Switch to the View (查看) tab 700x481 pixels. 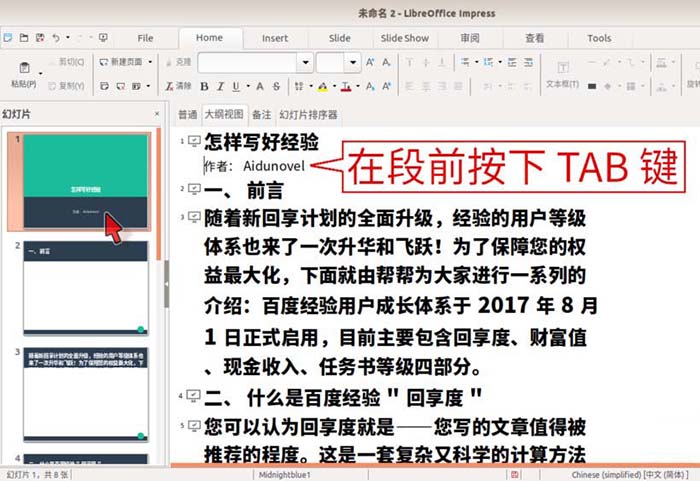(534, 38)
